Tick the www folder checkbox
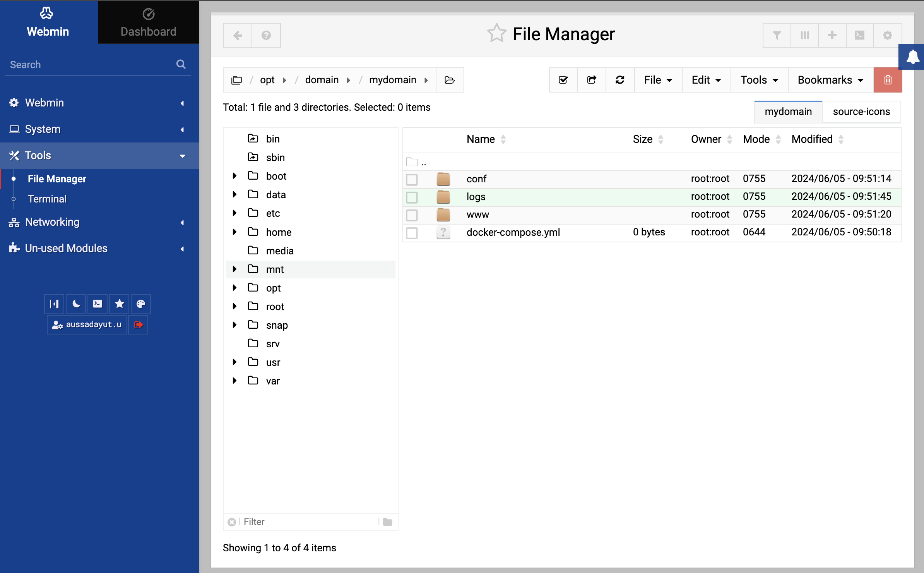Image resolution: width=924 pixels, height=573 pixels. tap(412, 215)
